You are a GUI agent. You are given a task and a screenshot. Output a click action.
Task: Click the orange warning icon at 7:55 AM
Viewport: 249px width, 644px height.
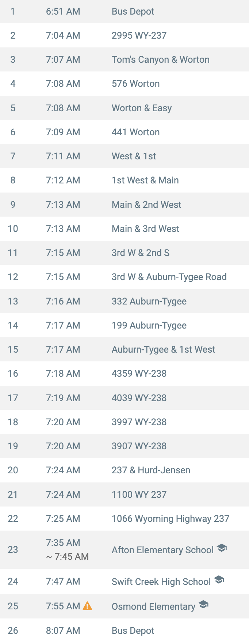pyautogui.click(x=87, y=606)
